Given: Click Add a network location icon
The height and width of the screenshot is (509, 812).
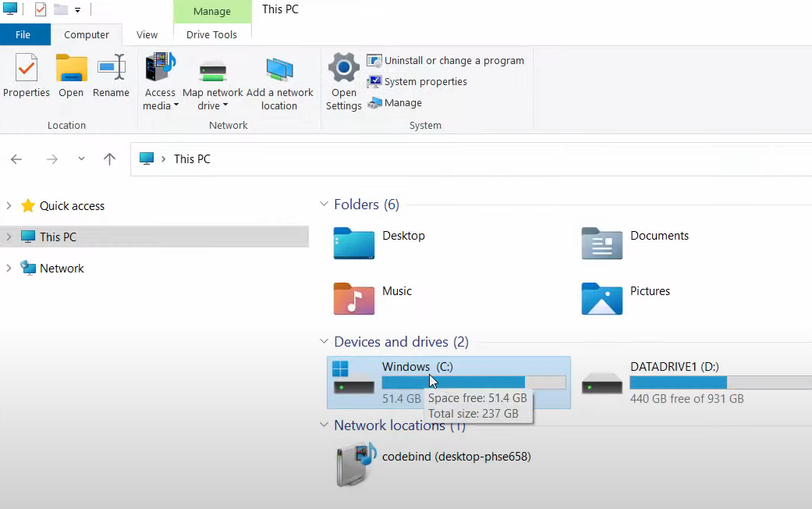Looking at the screenshot, I should coord(279,70).
